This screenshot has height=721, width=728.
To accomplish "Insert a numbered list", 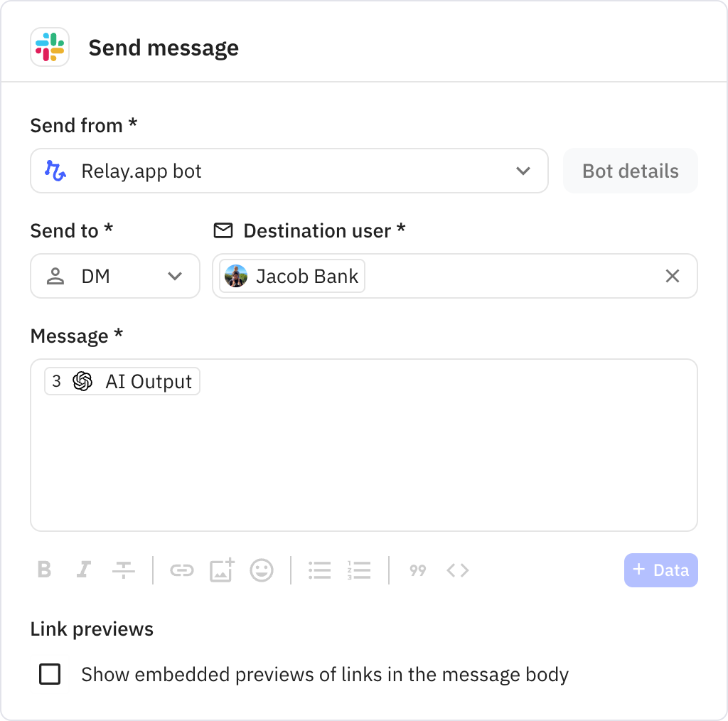I will 359,570.
